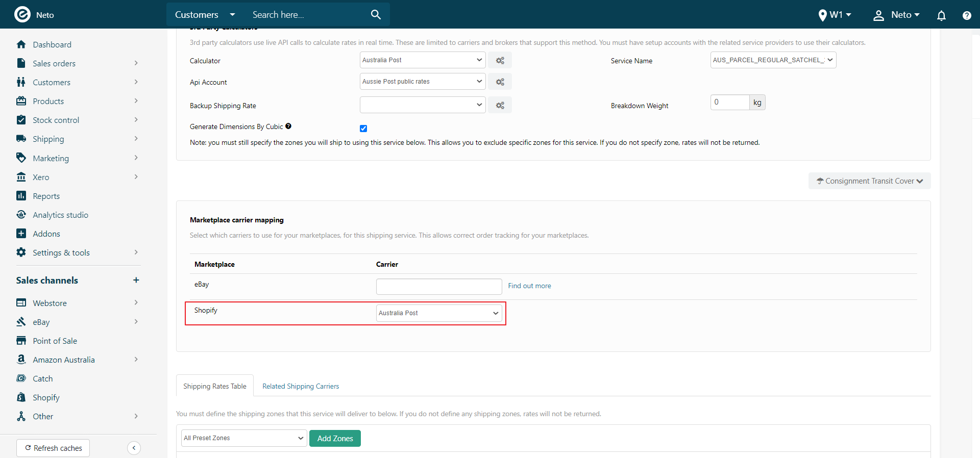Open the Find out more link
This screenshot has height=458, width=980.
pos(529,286)
